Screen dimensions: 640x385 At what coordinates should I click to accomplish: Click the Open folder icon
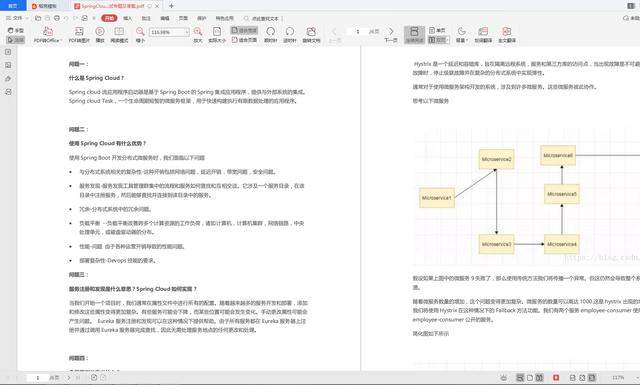pyautogui.click(x=38, y=18)
